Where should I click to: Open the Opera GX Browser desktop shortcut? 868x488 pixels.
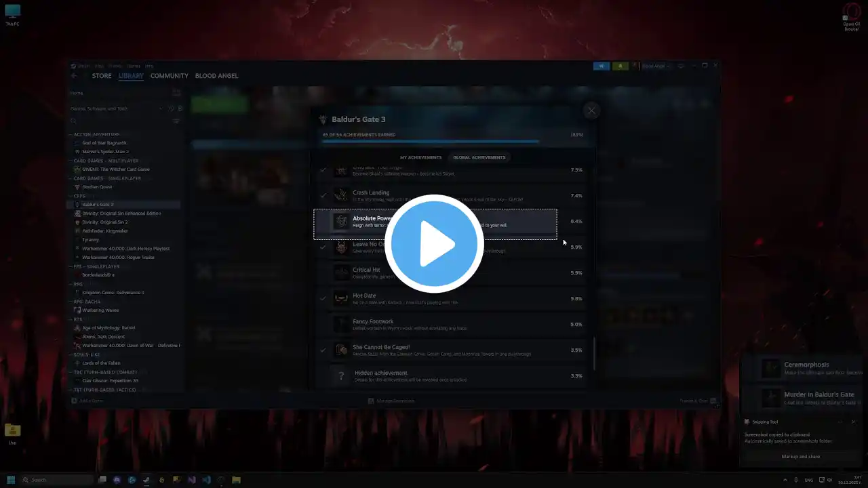851,18
